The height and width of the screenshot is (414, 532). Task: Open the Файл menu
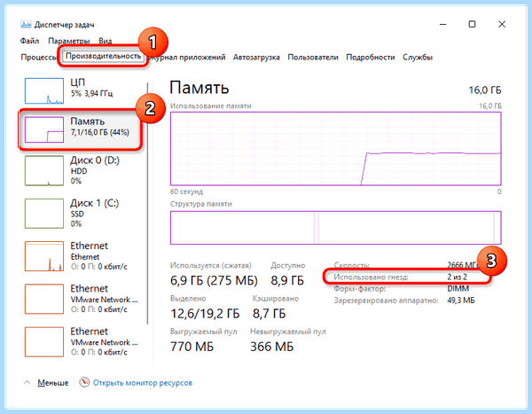(x=29, y=41)
